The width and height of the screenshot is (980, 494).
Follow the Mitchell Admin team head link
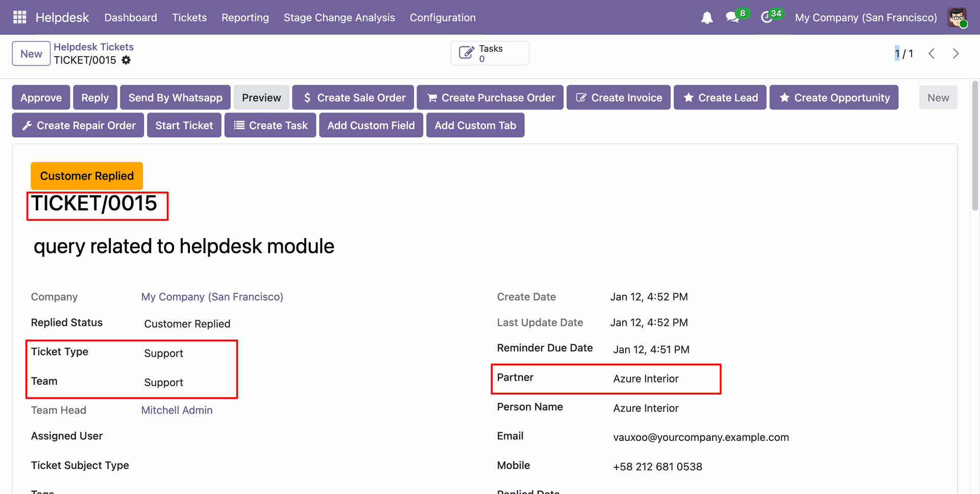tap(177, 410)
